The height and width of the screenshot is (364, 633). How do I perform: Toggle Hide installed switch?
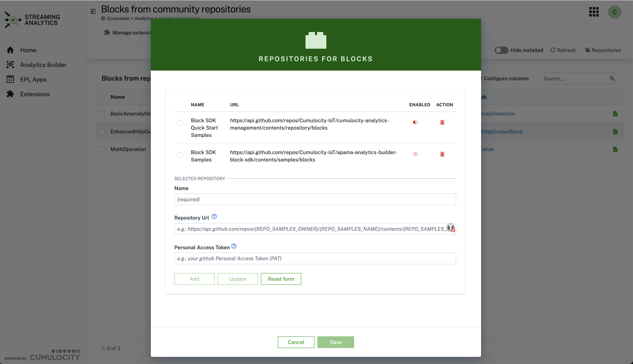click(501, 50)
